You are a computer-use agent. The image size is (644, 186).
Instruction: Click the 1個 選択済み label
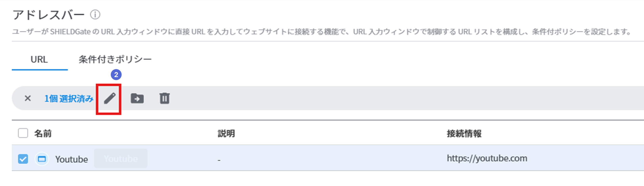click(x=69, y=98)
